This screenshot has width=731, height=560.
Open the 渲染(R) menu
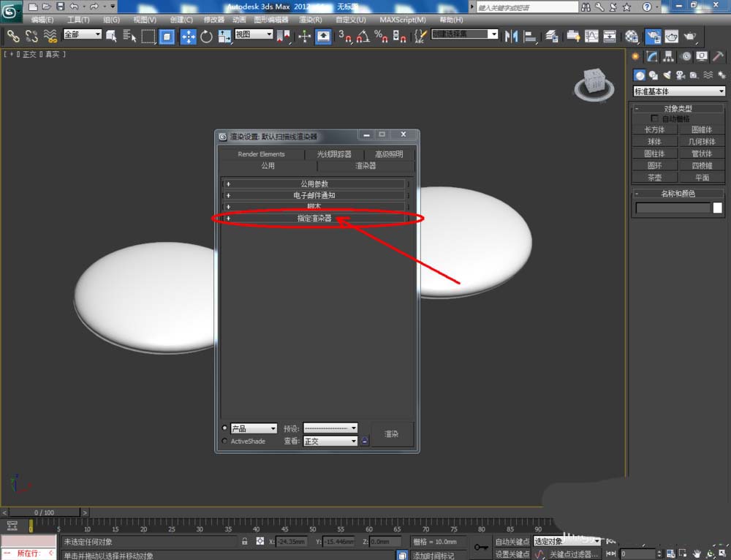tap(310, 20)
